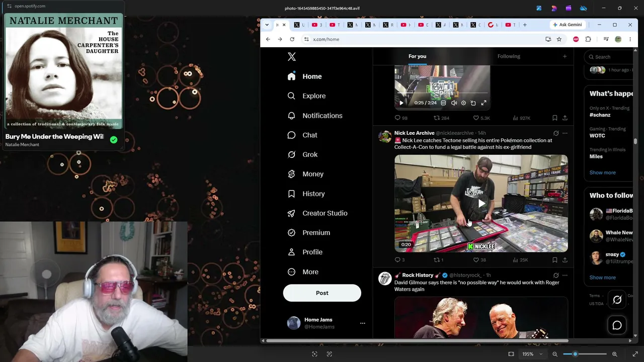Toggle fullscreen on the top video

pos(484,103)
